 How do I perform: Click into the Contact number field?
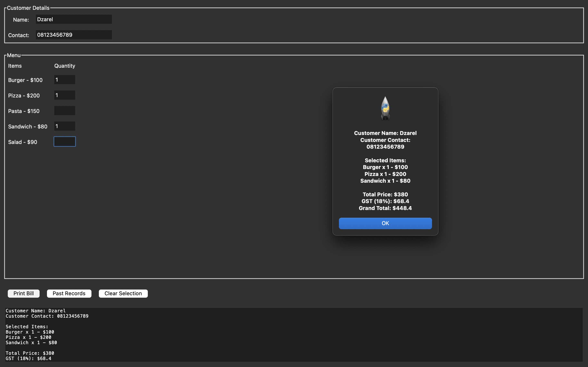(x=74, y=35)
